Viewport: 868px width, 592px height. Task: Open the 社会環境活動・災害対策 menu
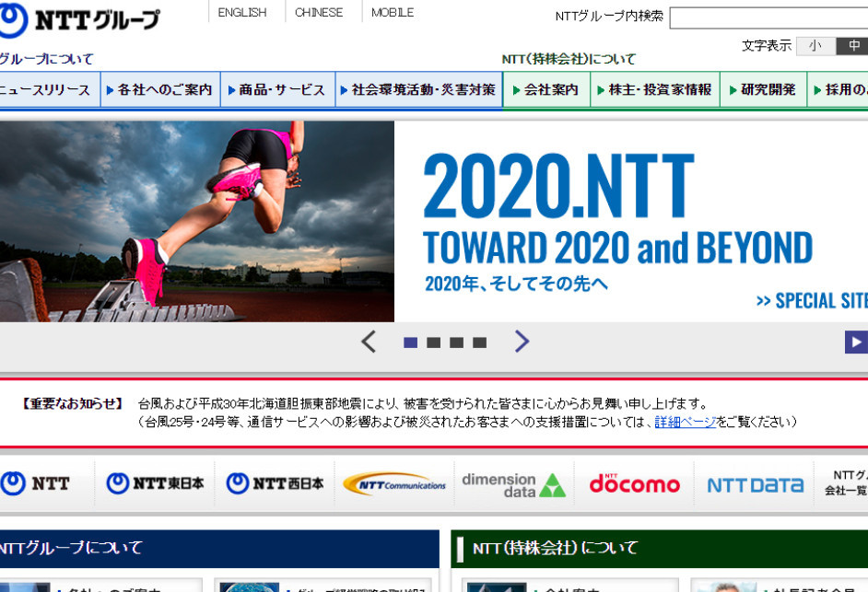[x=419, y=89]
